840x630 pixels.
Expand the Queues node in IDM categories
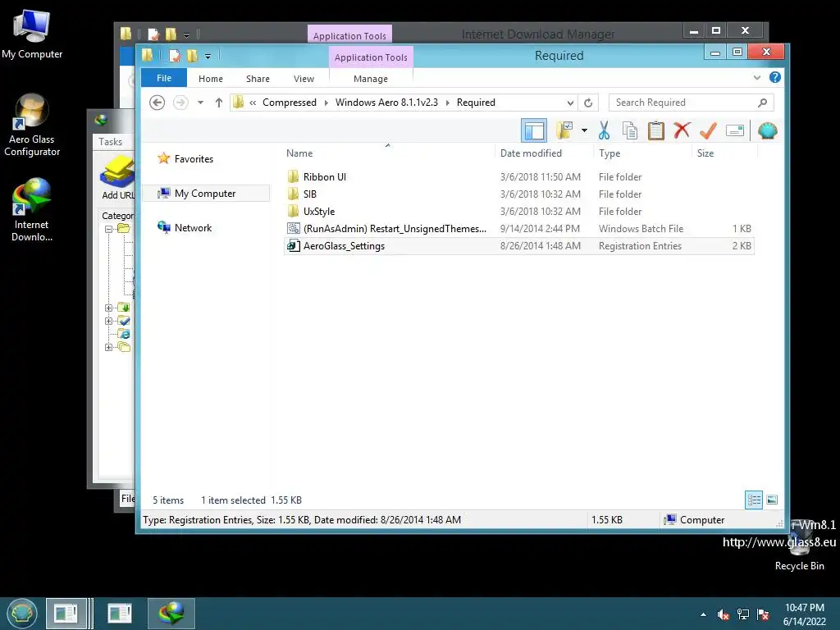tap(109, 347)
